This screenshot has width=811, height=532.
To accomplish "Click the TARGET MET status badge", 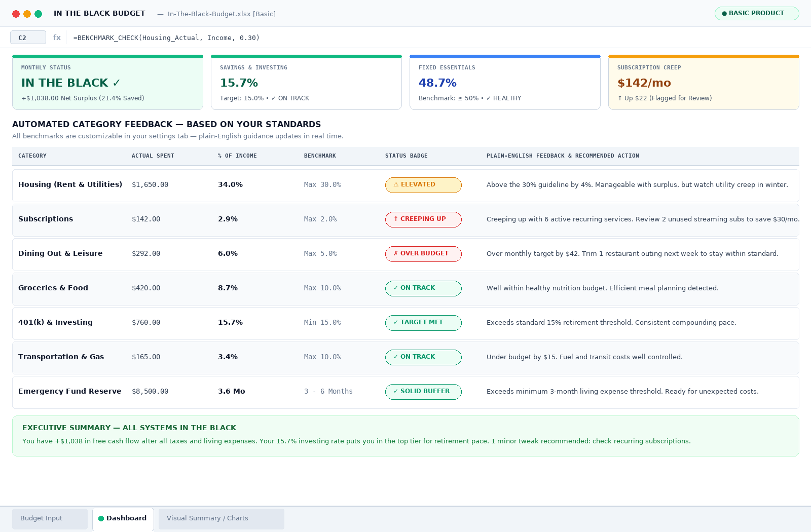I will (x=423, y=323).
